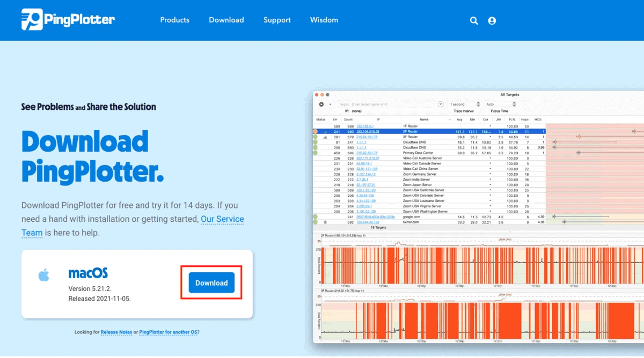Open the site search magnifier icon
The height and width of the screenshot is (358, 644).
[474, 20]
